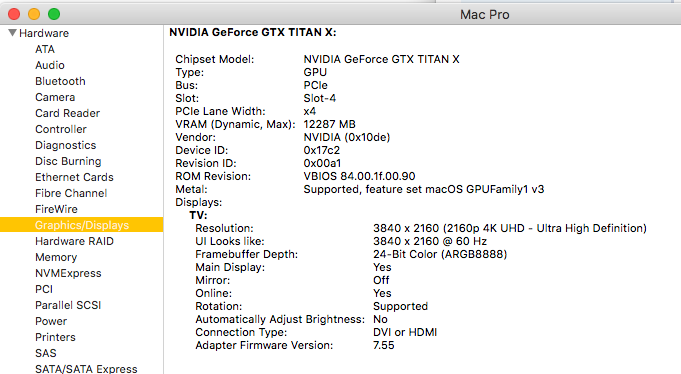
Task: Show Camera hardware information
Action: (55, 97)
